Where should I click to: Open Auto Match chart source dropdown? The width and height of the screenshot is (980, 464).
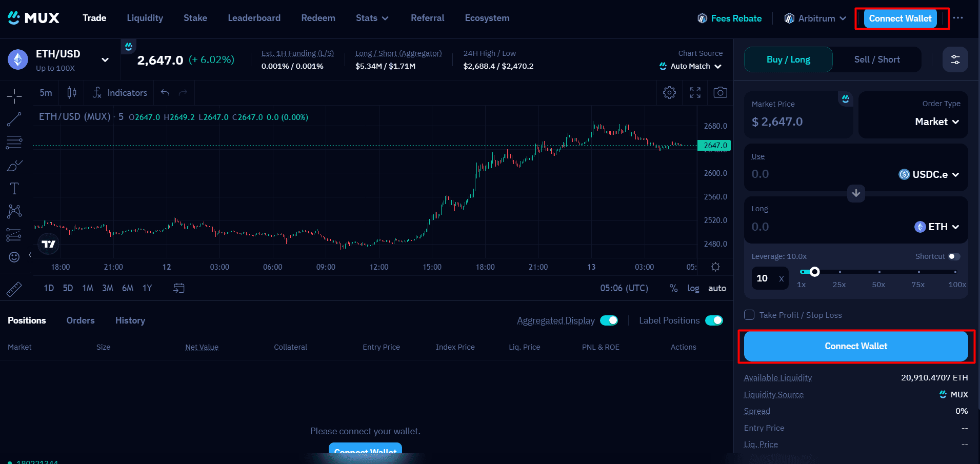pos(690,66)
